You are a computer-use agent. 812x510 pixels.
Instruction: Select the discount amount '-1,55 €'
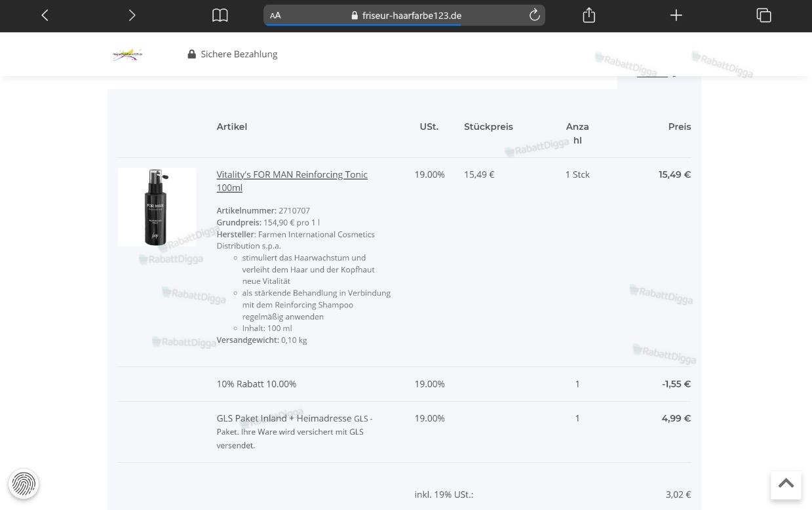[676, 384]
